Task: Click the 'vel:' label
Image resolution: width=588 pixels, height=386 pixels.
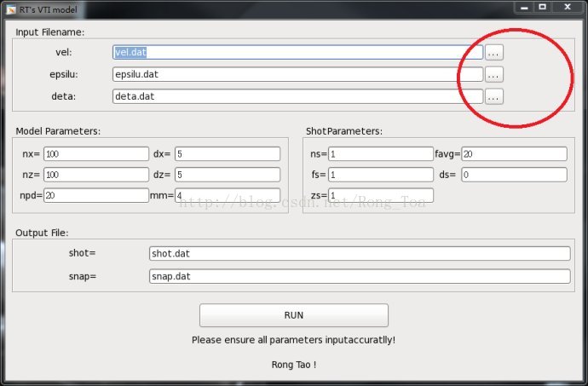Action: click(64, 52)
